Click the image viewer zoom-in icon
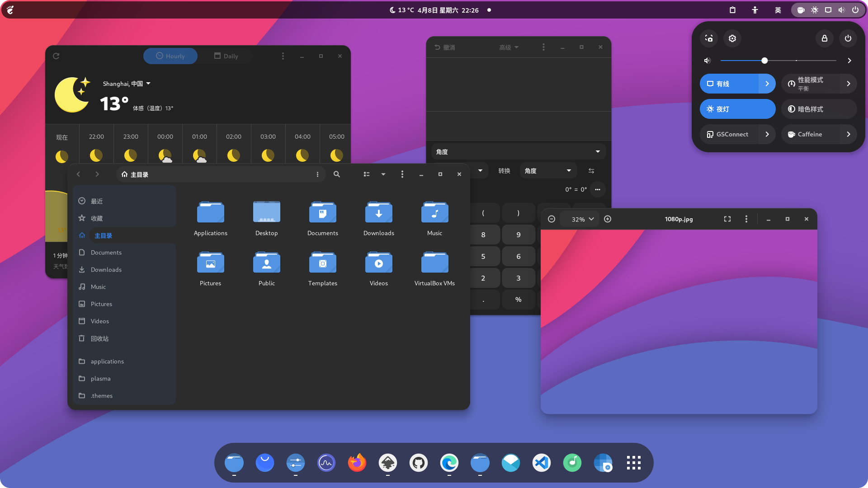 pos(607,219)
